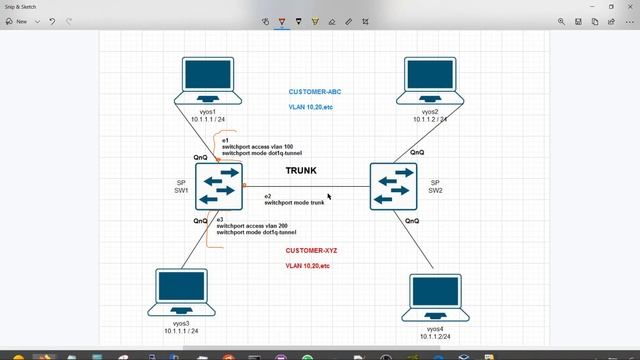Viewport: 640px width, 360px height.
Task: Restore down the Snip & Sketch window
Action: 611,7
